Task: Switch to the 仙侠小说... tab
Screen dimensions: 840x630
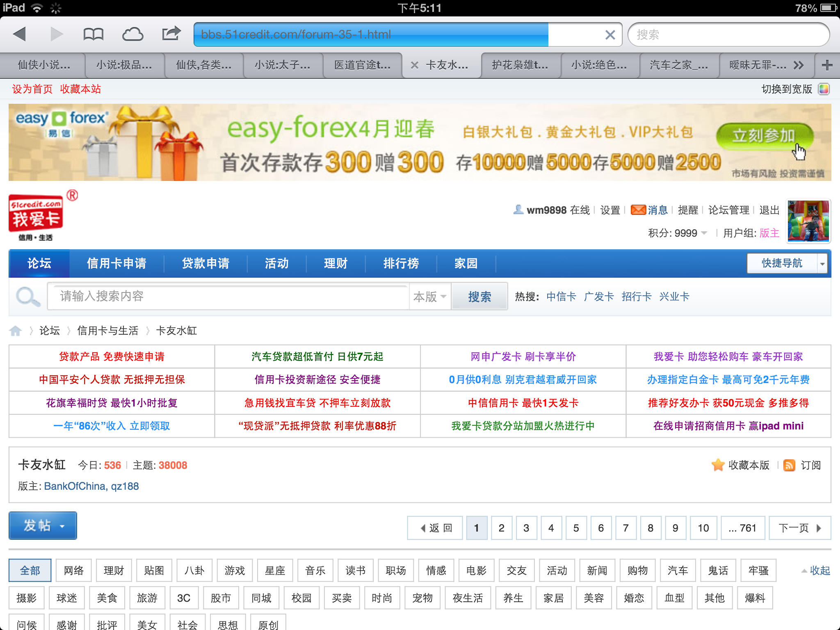Action: point(44,65)
